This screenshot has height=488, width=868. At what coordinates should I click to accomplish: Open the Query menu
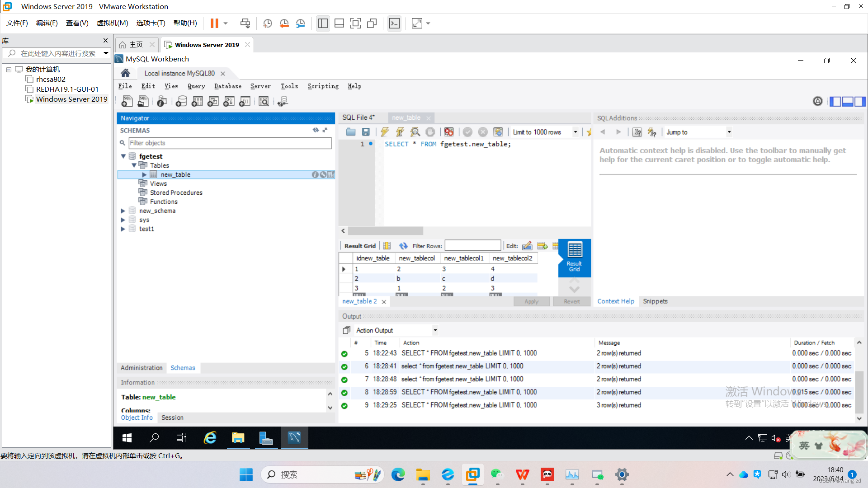(196, 86)
